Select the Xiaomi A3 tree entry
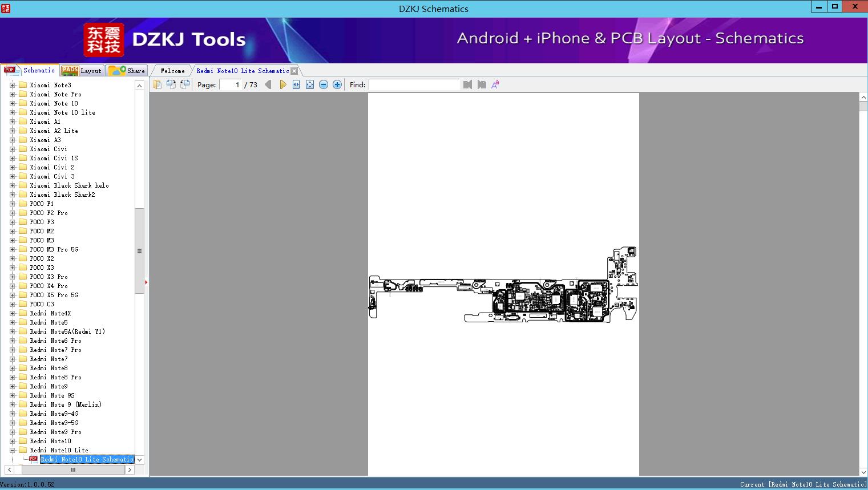Image resolution: width=868 pixels, height=490 pixels. 45,140
